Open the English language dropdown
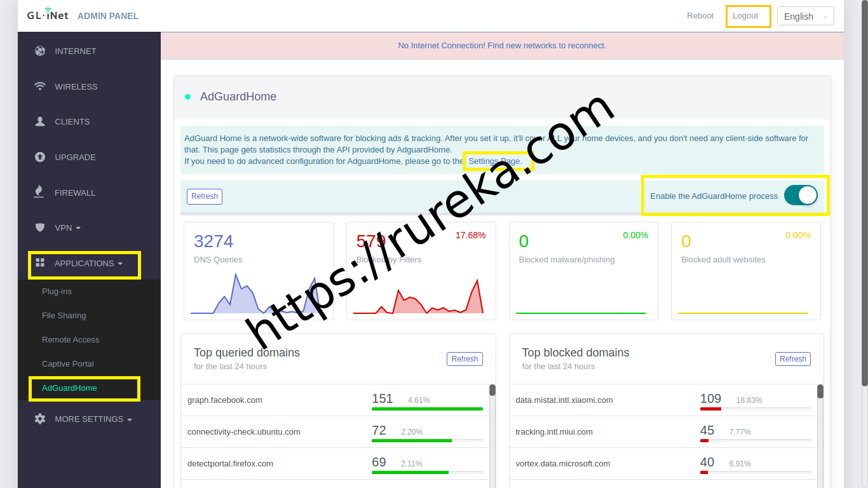Screen dimensions: 868x488 tap(806, 17)
